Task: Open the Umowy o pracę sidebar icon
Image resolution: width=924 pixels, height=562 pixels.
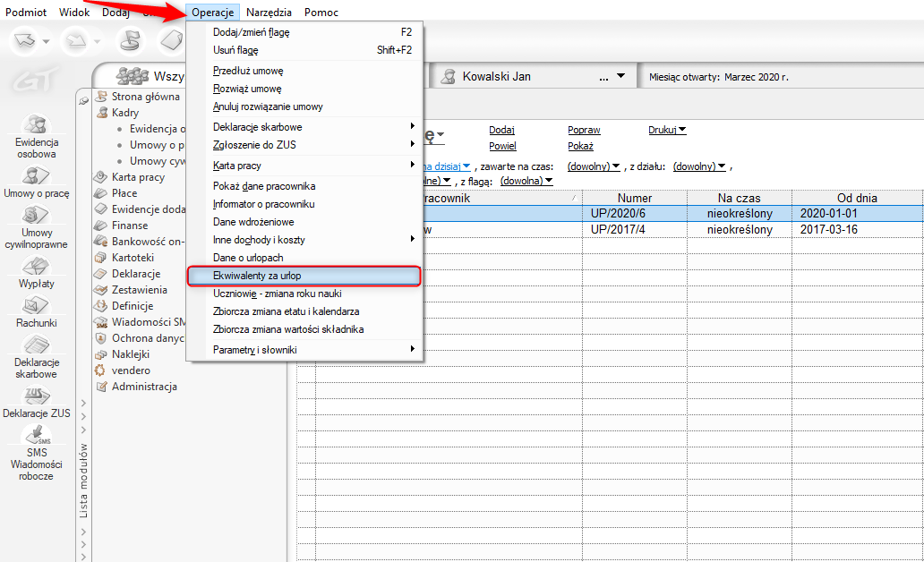Action: point(36,175)
